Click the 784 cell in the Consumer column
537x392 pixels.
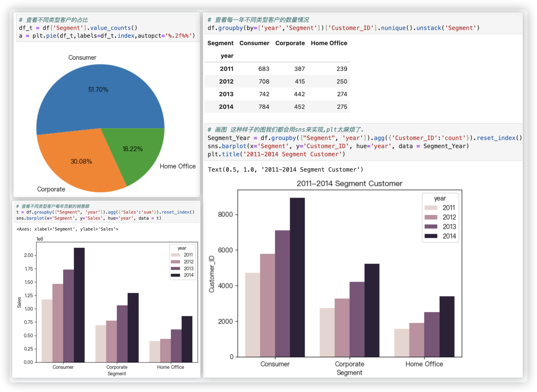(x=264, y=107)
